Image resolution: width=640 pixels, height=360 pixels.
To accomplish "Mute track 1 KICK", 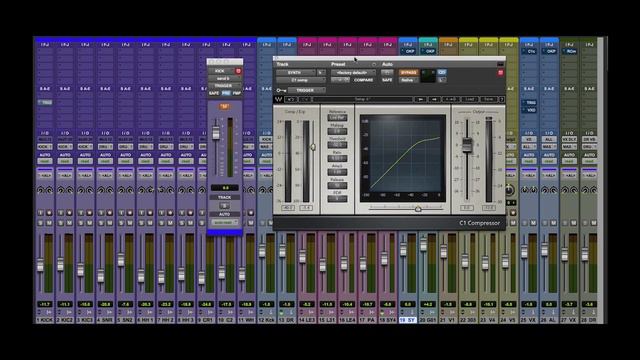I will click(49, 223).
